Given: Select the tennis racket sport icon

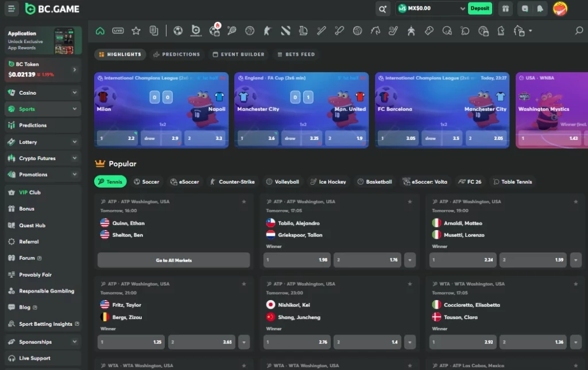Looking at the screenshot, I should 232,31.
